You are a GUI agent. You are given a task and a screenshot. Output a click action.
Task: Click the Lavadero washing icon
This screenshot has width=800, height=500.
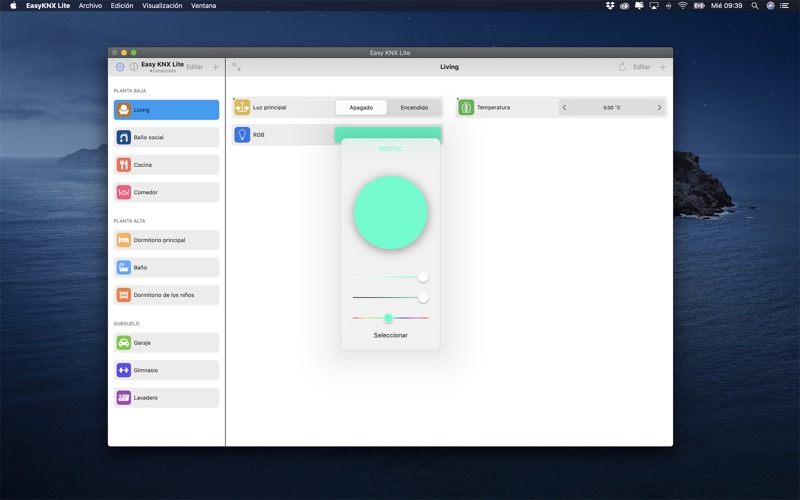(123, 397)
